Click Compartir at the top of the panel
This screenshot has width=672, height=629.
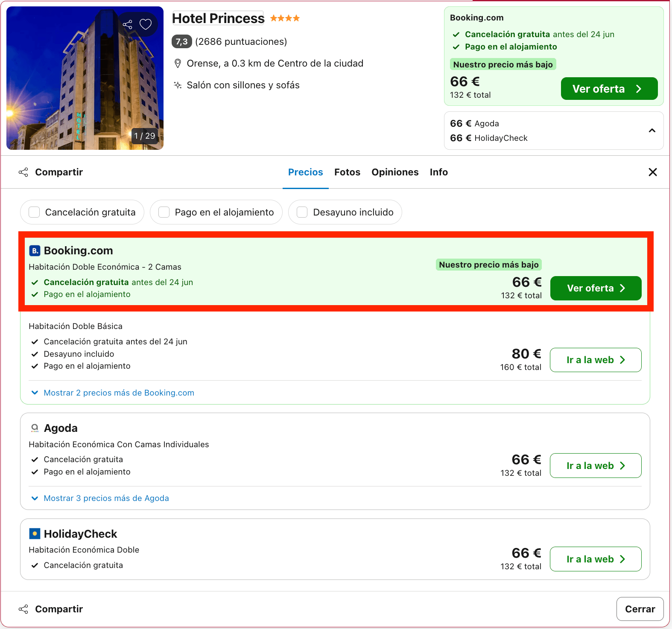[x=51, y=172]
